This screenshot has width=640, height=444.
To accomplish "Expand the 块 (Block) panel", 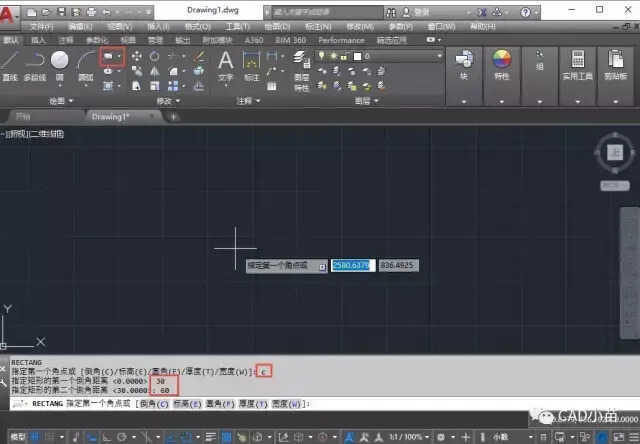I will (464, 101).
